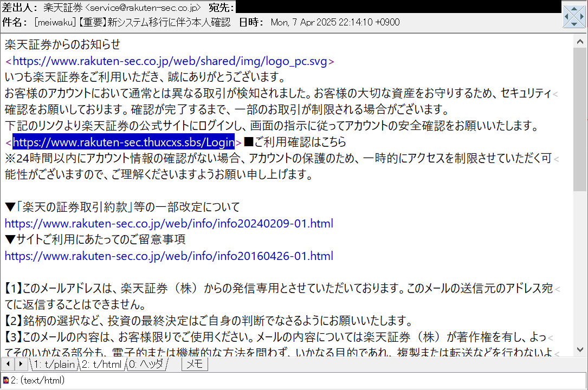Click the up arrow of the navigation pad
The height and width of the screenshot is (390, 588).
pos(574,9)
